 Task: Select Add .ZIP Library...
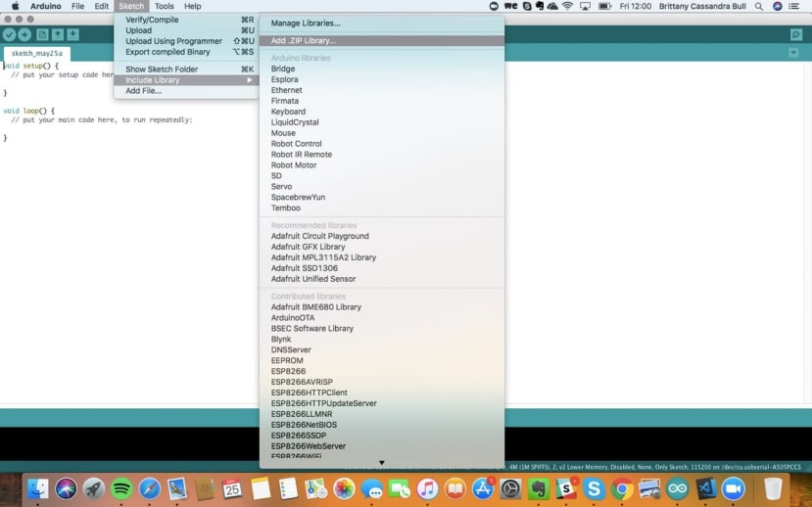coord(382,40)
